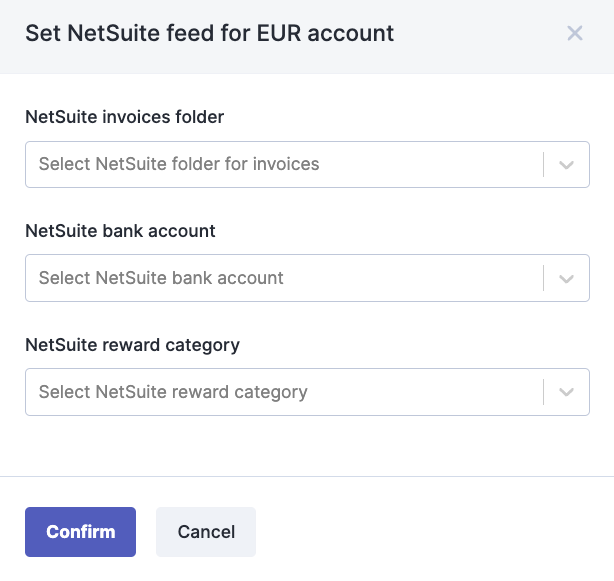Click the vertical separator in bank account dropdown

(x=544, y=278)
